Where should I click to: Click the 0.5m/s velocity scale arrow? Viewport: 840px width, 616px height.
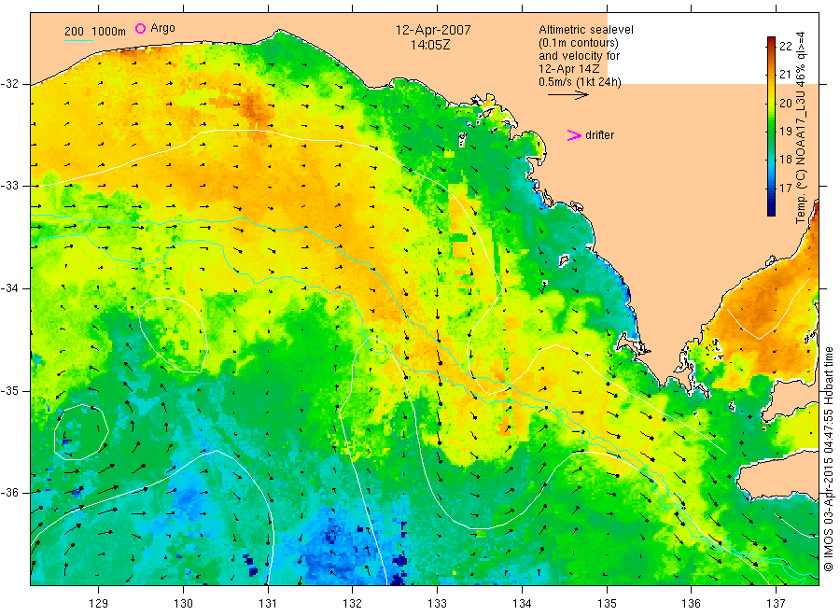point(568,95)
